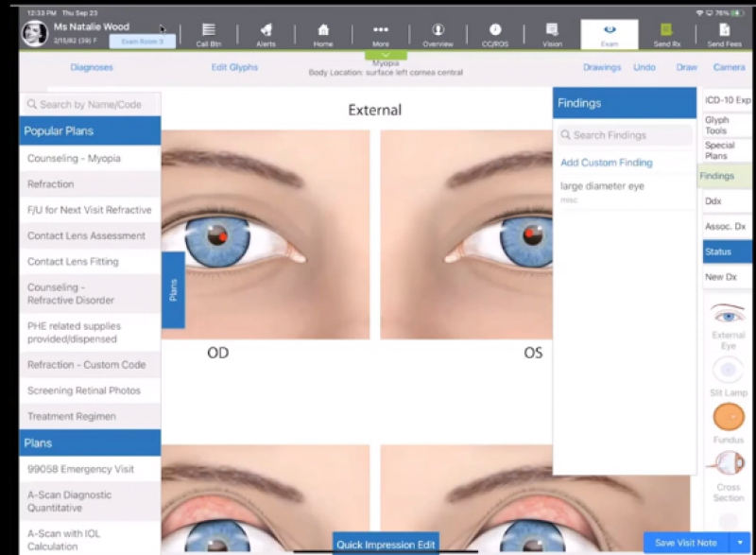Switch to the Exam tab
Viewport: 756px width, 555px height.
pos(609,33)
